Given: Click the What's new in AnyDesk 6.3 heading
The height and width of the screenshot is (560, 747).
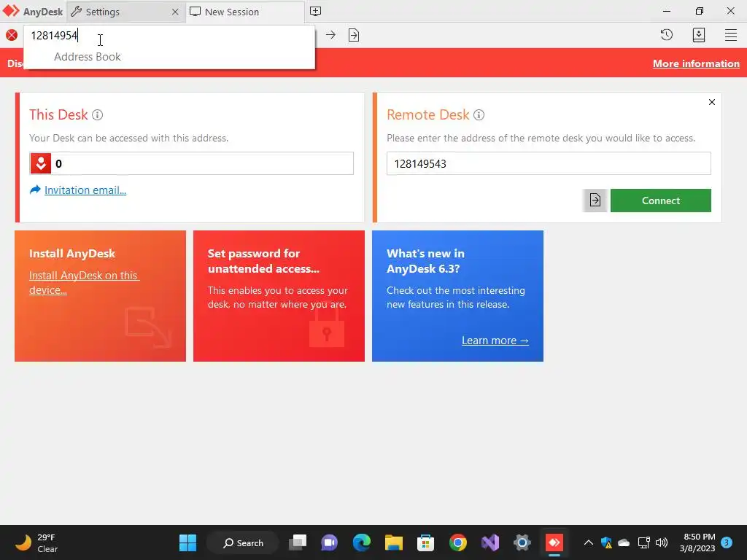Looking at the screenshot, I should click(425, 261).
